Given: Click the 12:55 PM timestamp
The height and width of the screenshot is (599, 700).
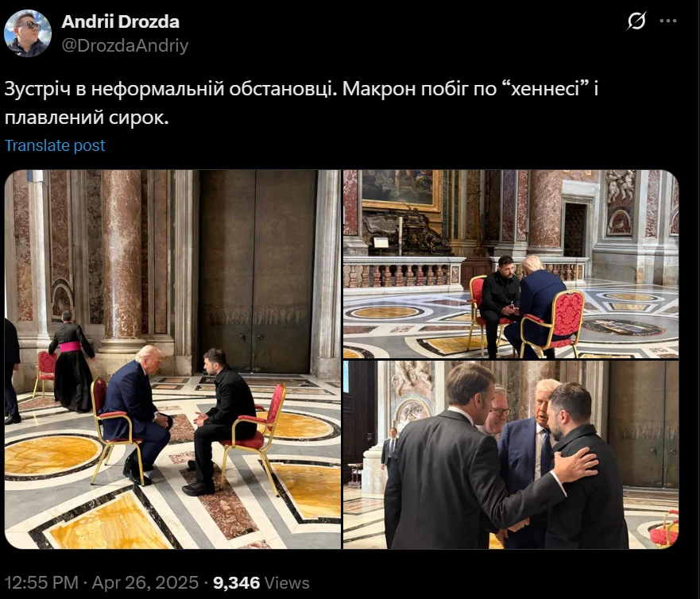Looking at the screenshot, I should click(x=41, y=583).
